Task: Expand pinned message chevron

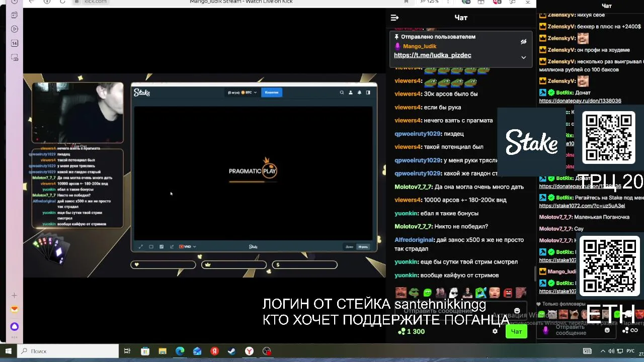Action: point(523,57)
